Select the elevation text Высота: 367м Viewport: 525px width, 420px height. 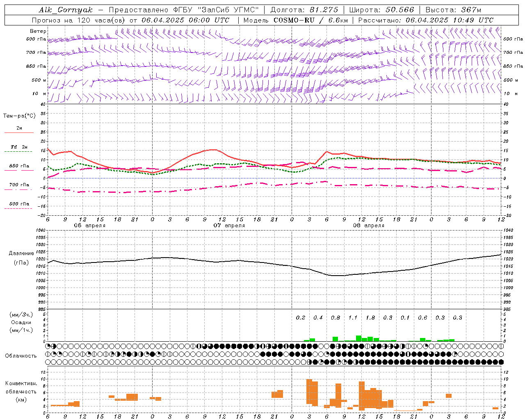(453, 10)
